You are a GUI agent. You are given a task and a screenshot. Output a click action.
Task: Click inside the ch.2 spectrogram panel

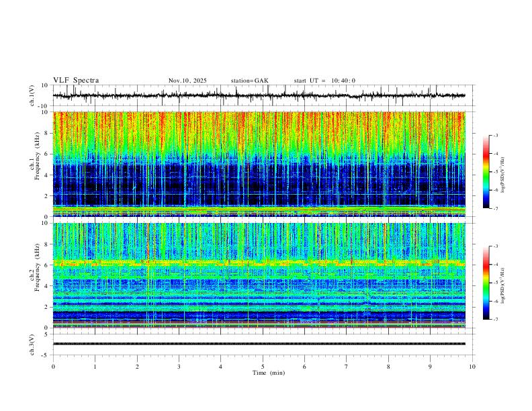point(259,275)
